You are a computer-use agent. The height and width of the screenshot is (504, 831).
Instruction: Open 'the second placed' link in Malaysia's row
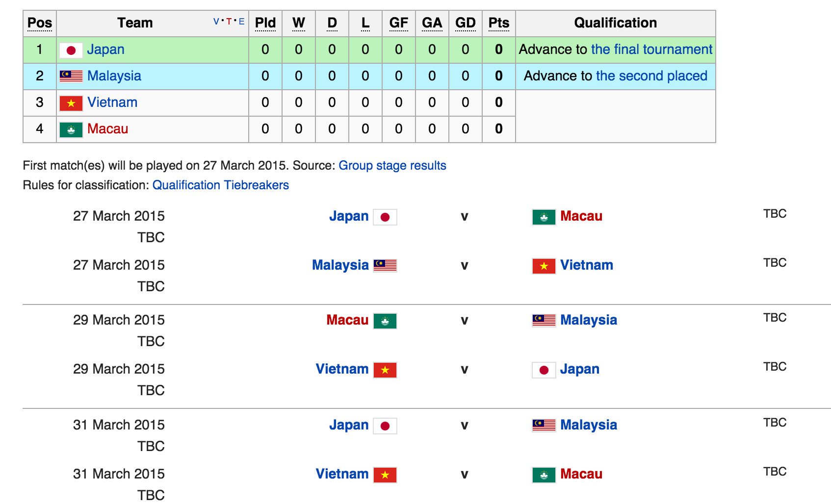tap(651, 76)
